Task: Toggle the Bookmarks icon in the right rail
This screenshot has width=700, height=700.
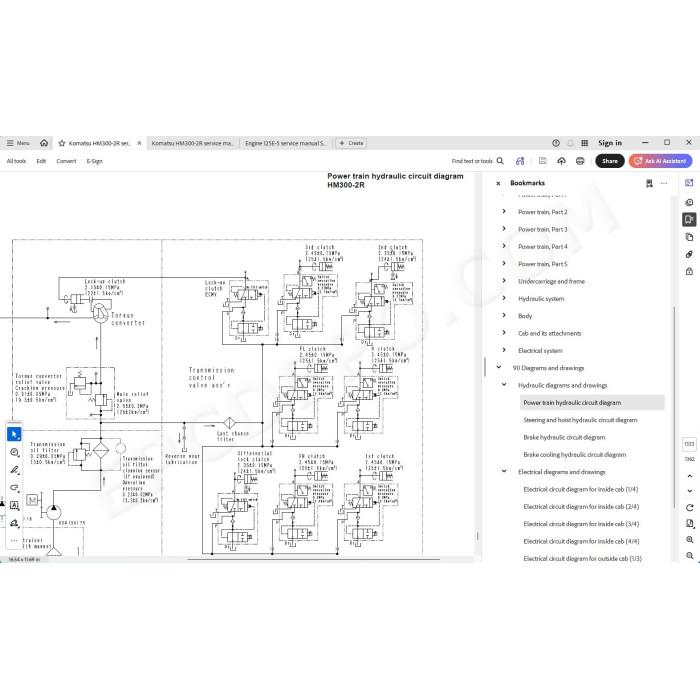Action: point(689,219)
